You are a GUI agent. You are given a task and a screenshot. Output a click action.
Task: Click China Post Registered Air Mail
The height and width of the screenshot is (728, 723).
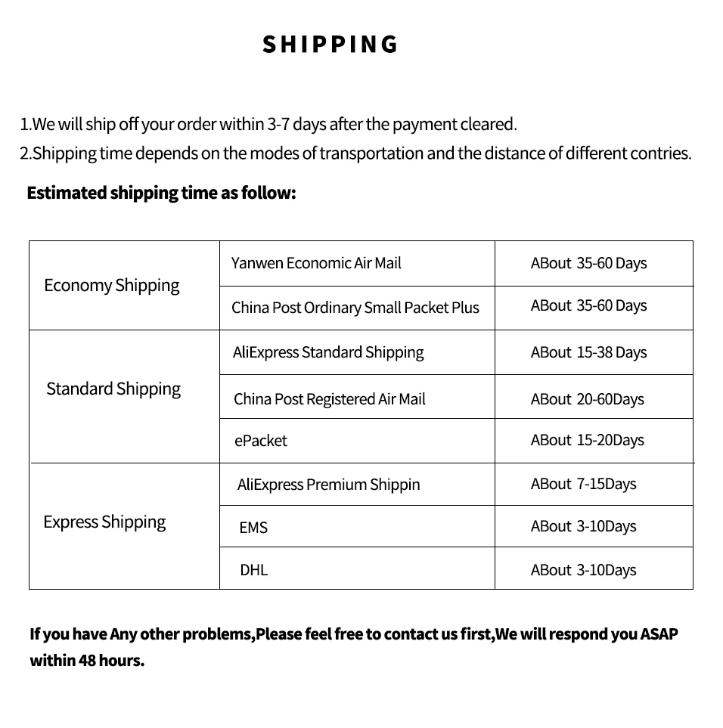[330, 399]
